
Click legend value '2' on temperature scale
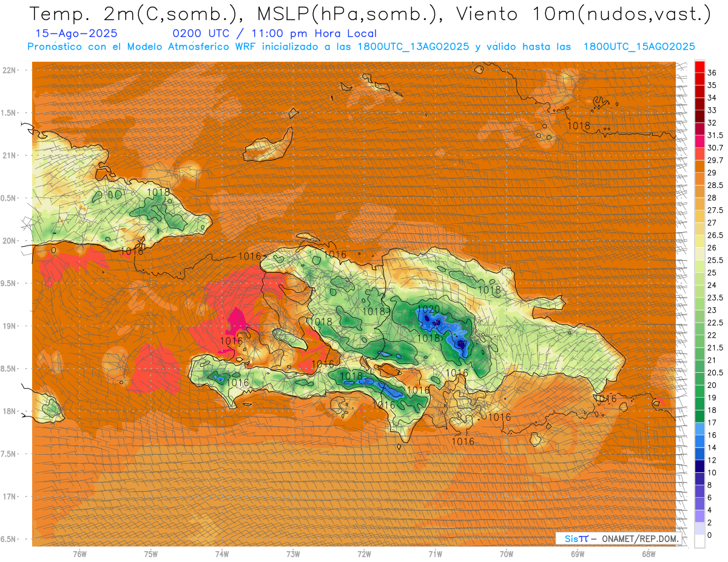710,523
